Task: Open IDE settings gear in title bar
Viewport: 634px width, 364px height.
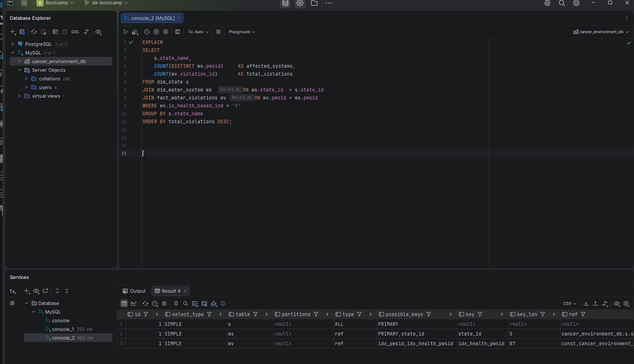Action: tap(576, 3)
